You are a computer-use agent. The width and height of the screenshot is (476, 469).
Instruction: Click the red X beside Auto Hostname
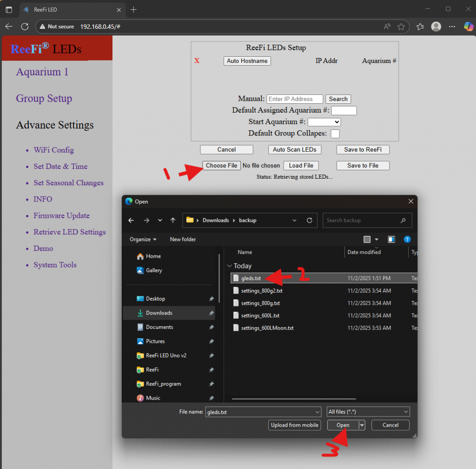197,61
